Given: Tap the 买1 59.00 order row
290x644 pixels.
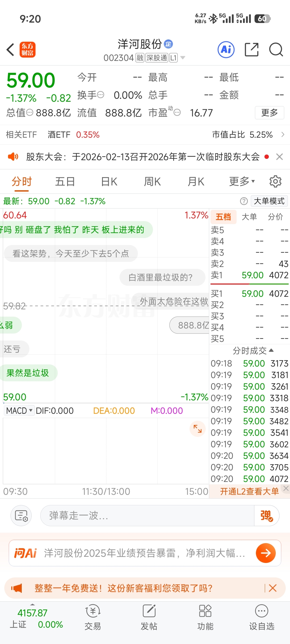Looking at the screenshot, I should tap(249, 294).
